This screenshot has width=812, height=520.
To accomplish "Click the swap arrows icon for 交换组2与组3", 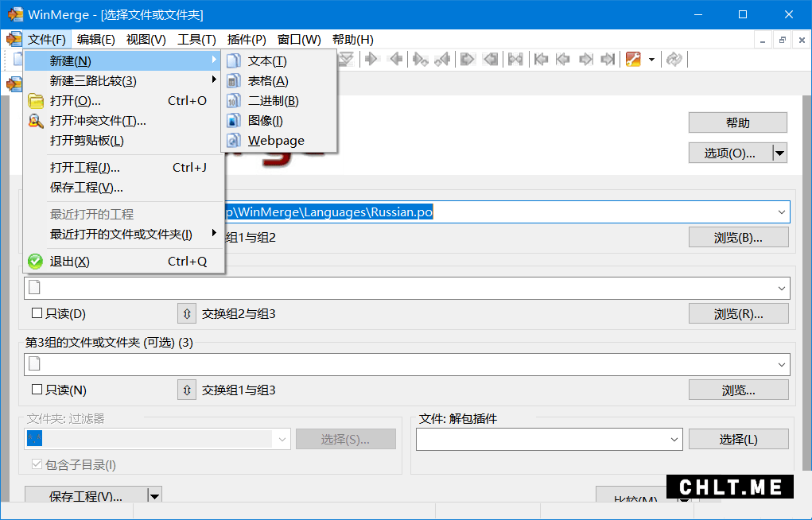I will click(x=187, y=313).
